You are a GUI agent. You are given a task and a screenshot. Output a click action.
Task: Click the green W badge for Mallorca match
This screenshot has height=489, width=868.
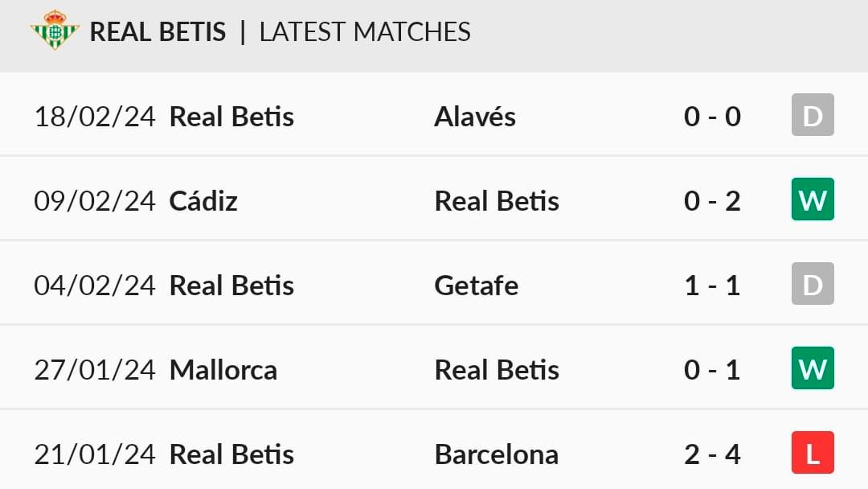tap(813, 368)
